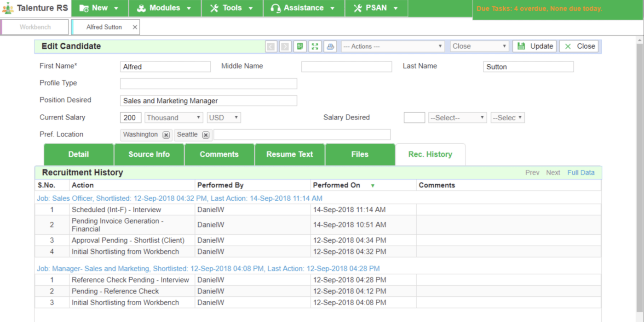Viewport: 644px width, 322px height.
Task: Select the Pending - Reference Check row
Action: coord(318,291)
